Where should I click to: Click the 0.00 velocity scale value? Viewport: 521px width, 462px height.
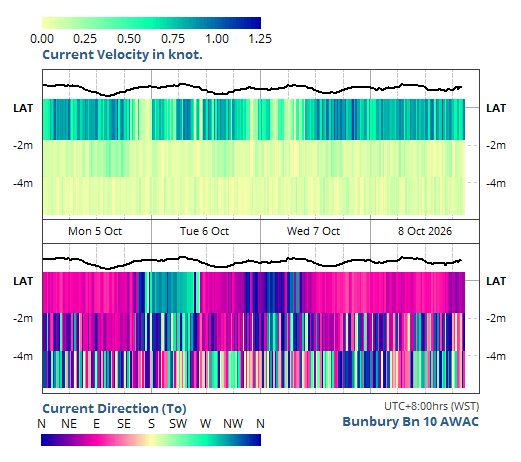[x=42, y=39]
